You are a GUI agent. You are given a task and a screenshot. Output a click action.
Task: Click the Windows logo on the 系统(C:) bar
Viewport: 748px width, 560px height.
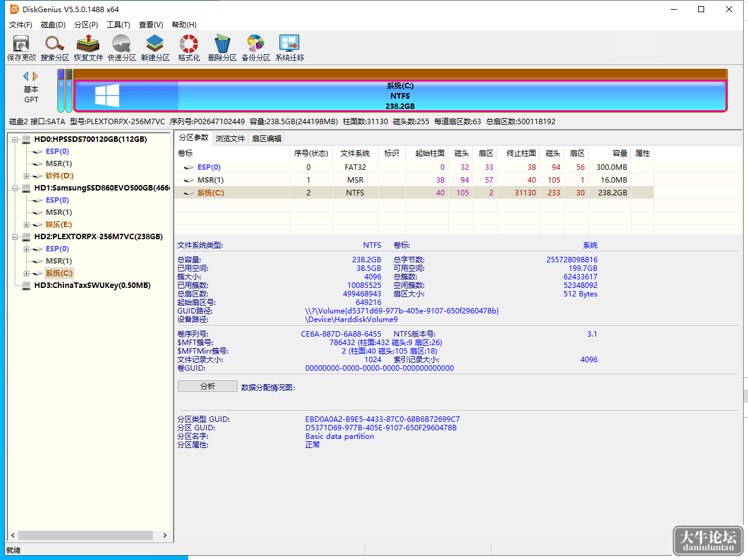click(107, 96)
